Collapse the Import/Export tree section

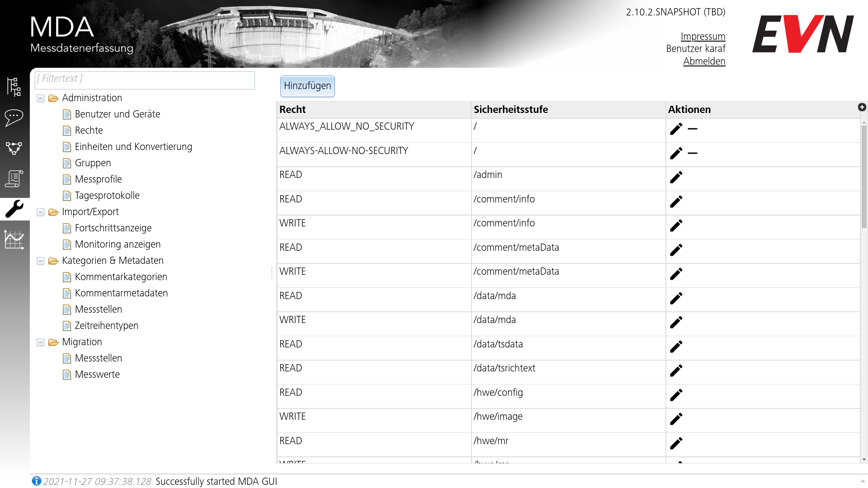42,211
